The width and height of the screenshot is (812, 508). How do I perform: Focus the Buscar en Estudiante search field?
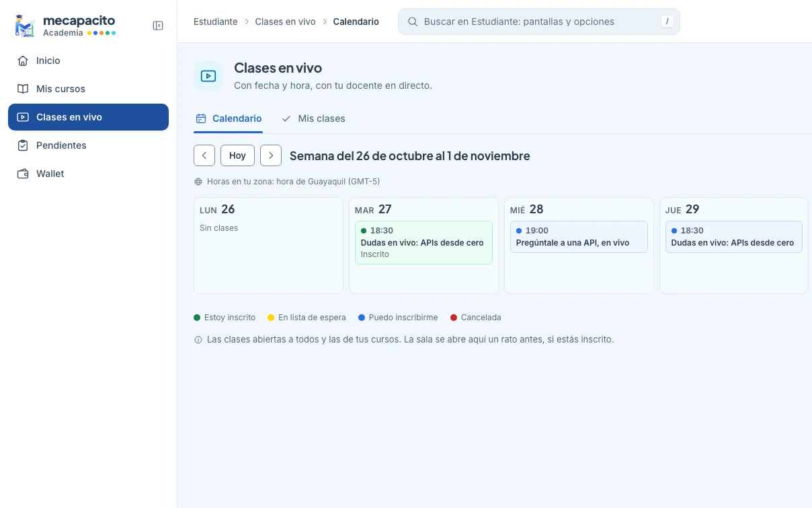(539, 22)
